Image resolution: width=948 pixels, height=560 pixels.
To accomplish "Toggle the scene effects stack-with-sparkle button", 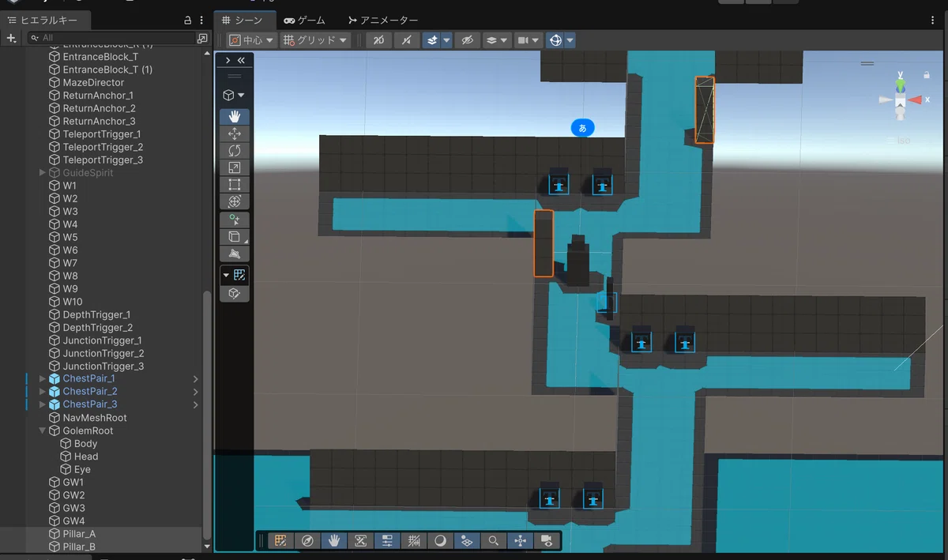I will tap(432, 39).
